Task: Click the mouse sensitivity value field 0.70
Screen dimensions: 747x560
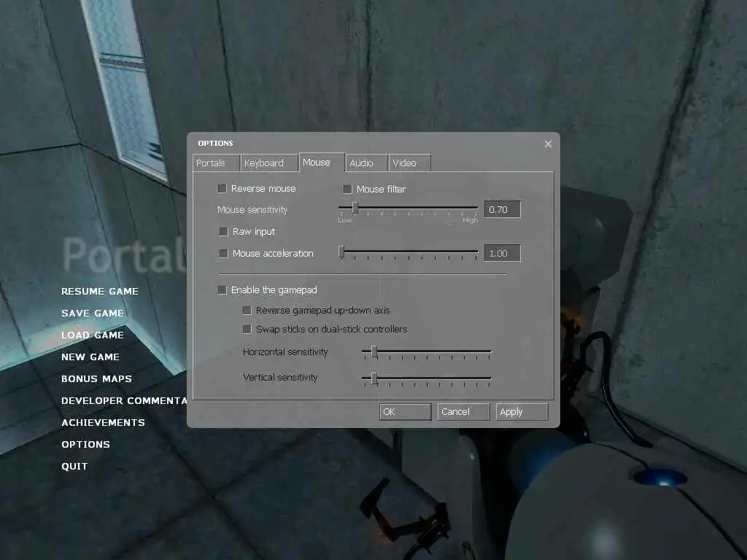Action: [x=502, y=209]
